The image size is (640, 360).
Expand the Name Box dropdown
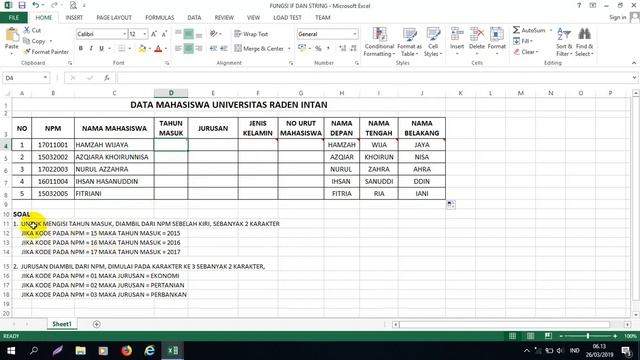pyautogui.click(x=45, y=78)
